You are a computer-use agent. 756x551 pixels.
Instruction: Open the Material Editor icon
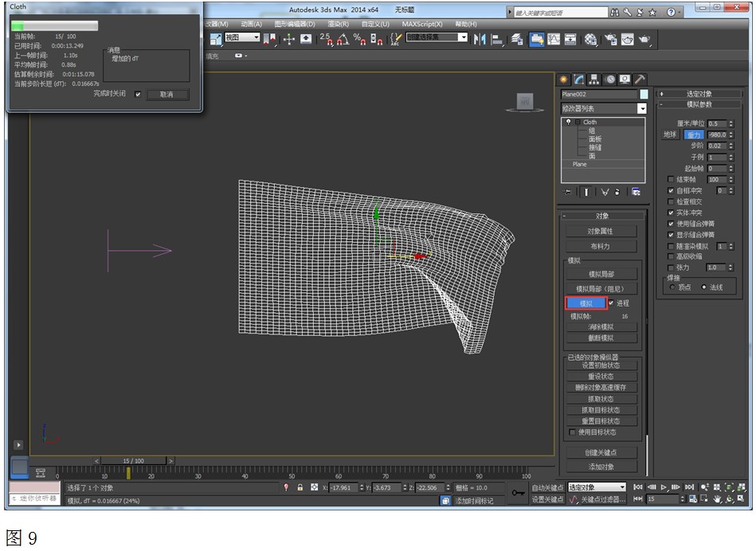coord(590,39)
